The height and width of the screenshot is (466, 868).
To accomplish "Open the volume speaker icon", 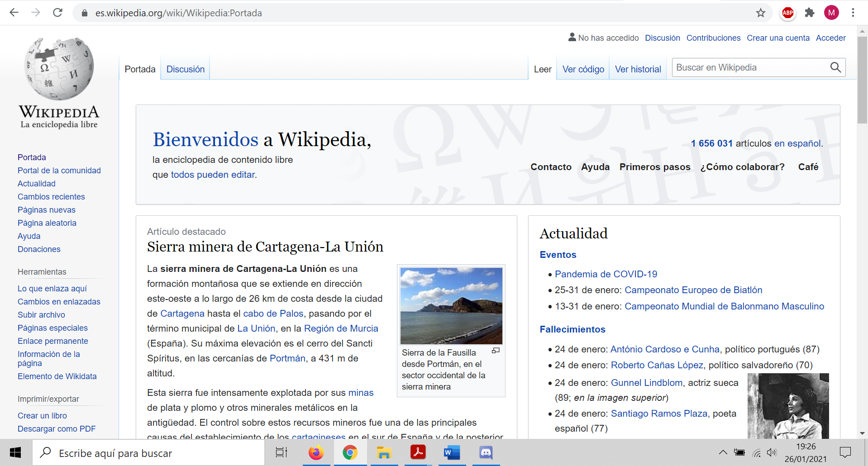I will (772, 452).
